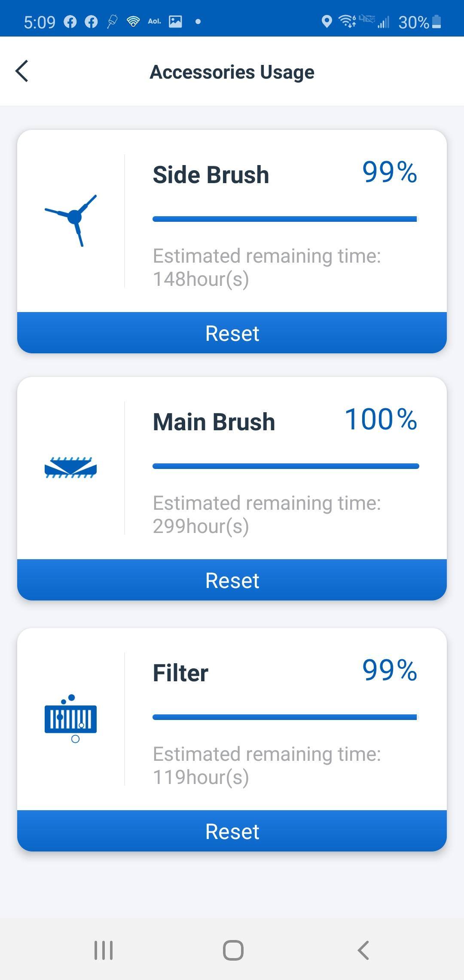The width and height of the screenshot is (464, 980).
Task: Open Android recent apps button
Action: tap(104, 950)
